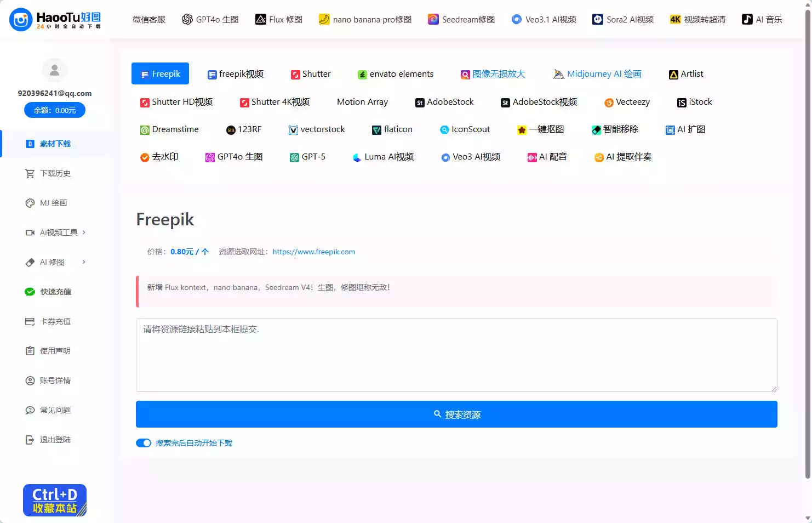812x523 pixels.
Task: Choose the Vecteezy source icon
Action: pos(609,103)
